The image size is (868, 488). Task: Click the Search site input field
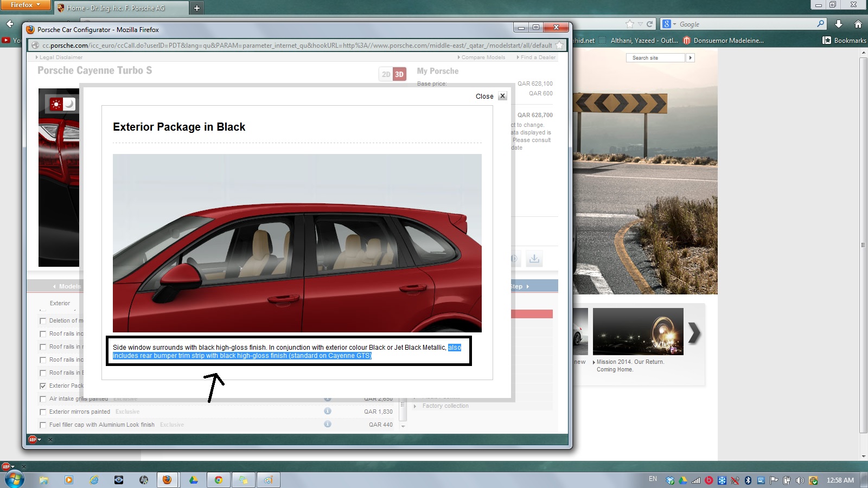655,58
